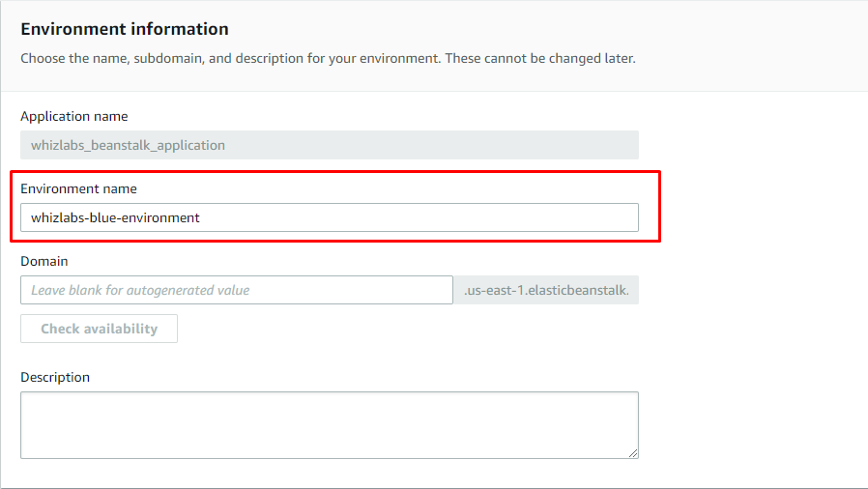Click the word 'availability' on the button
The image size is (868, 489).
pyautogui.click(x=121, y=329)
